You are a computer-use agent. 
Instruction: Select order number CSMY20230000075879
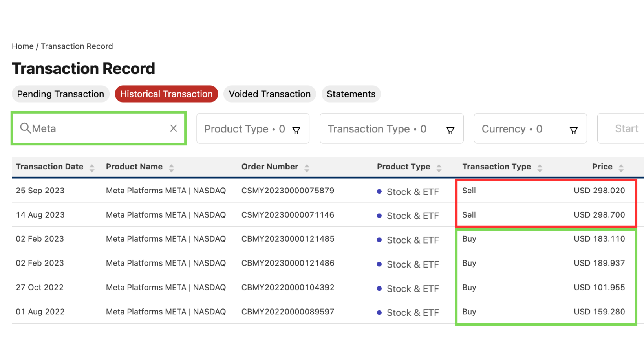[288, 191]
